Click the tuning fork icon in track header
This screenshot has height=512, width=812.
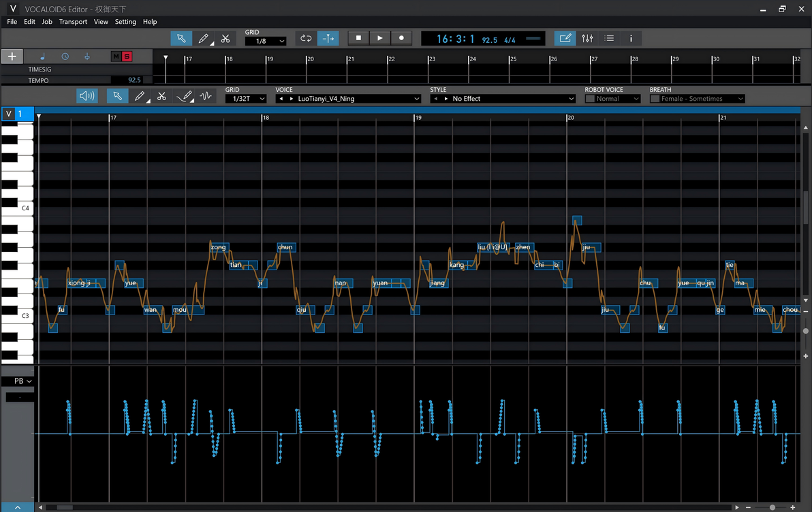point(87,57)
